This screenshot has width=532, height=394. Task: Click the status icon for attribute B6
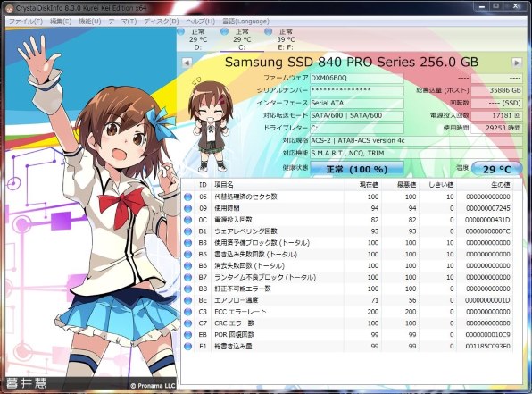[187, 266]
